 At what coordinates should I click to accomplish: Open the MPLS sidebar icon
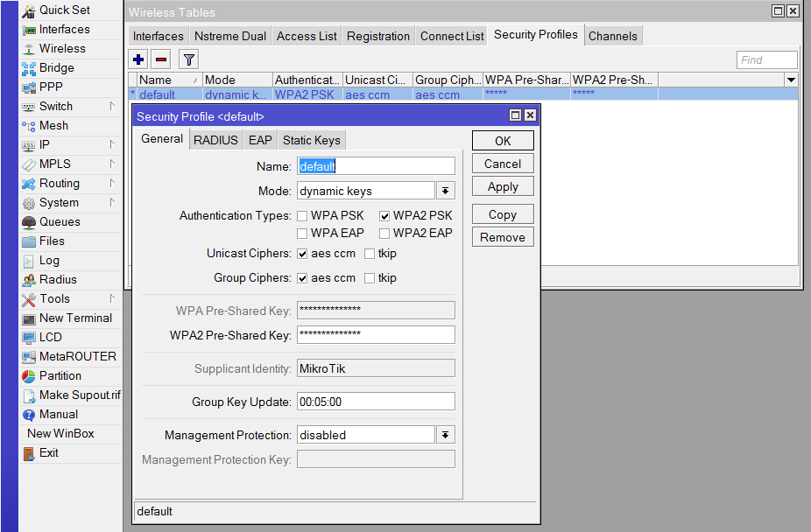[x=29, y=164]
